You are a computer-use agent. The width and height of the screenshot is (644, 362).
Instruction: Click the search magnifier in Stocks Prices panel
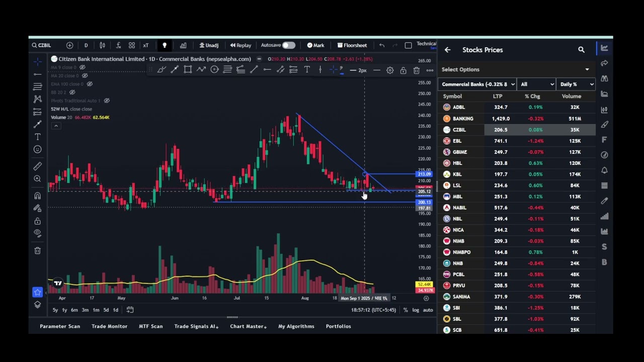(x=582, y=50)
